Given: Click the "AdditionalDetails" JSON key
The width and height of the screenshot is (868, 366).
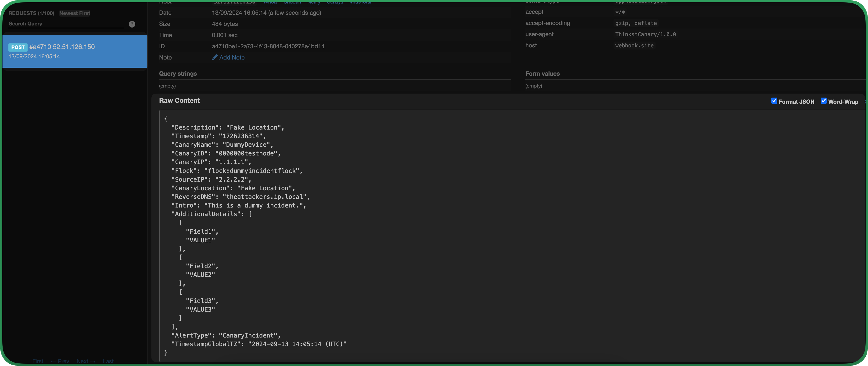Looking at the screenshot, I should [206, 214].
